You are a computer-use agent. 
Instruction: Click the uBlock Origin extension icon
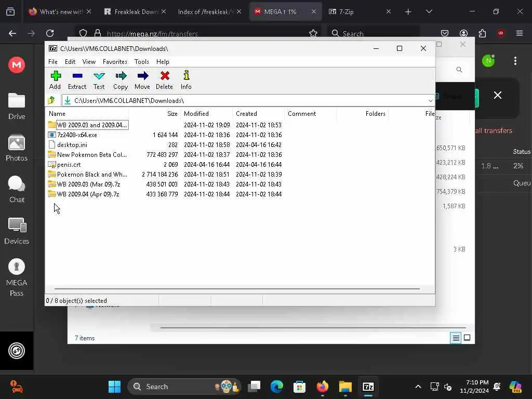(x=501, y=33)
